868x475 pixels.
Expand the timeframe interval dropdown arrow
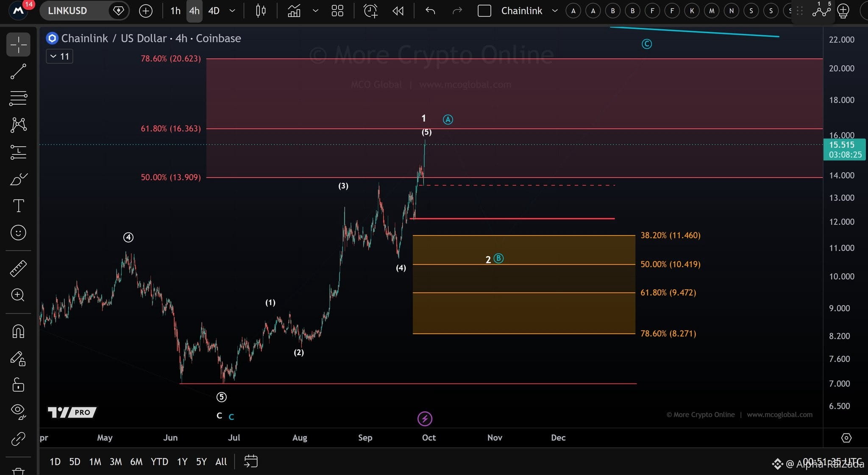coord(232,11)
